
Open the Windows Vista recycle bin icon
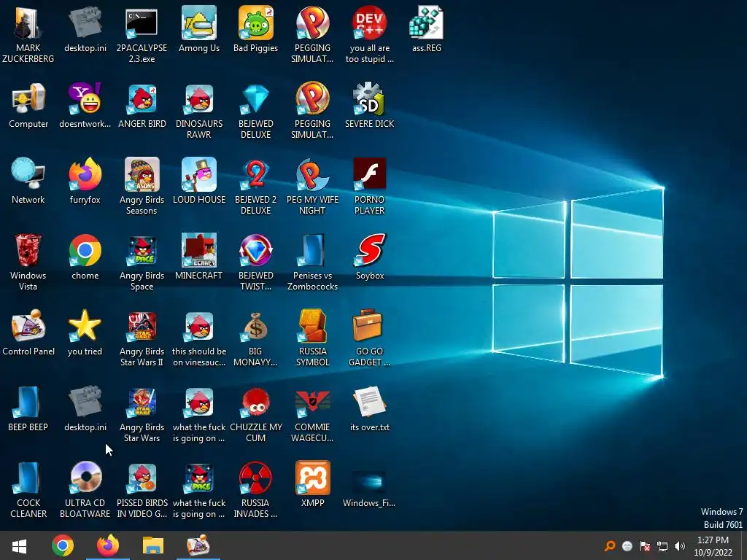click(28, 262)
